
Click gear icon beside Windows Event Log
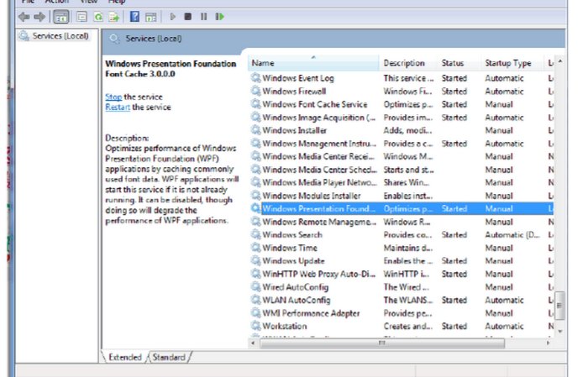[x=255, y=78]
